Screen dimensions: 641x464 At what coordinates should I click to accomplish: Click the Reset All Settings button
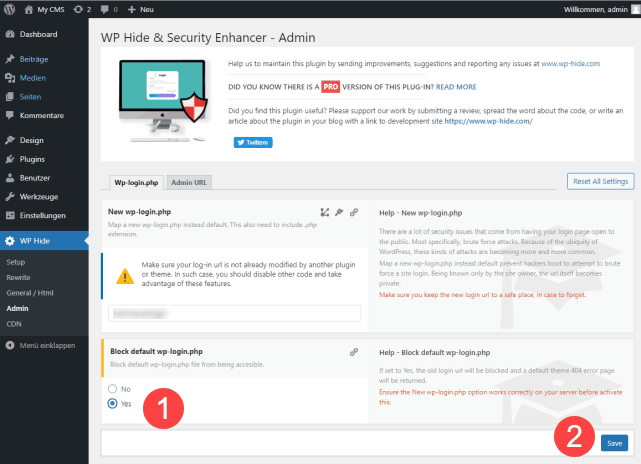point(601,182)
